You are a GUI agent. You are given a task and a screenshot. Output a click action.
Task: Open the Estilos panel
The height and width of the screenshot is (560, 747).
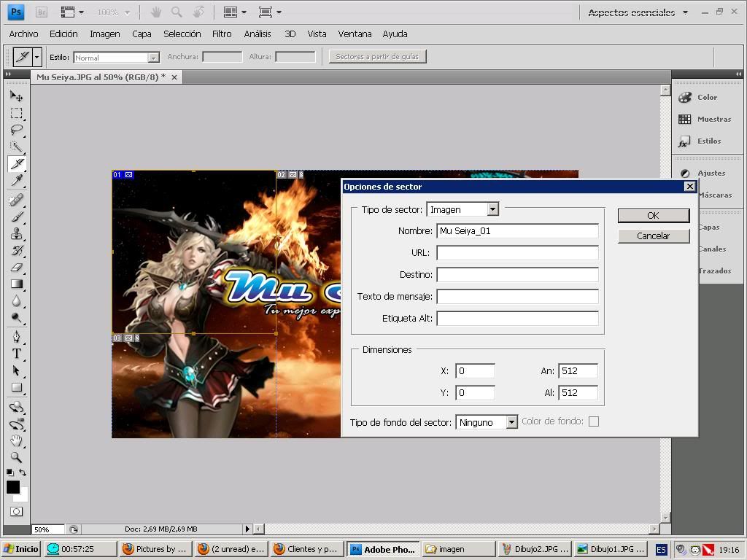706,141
